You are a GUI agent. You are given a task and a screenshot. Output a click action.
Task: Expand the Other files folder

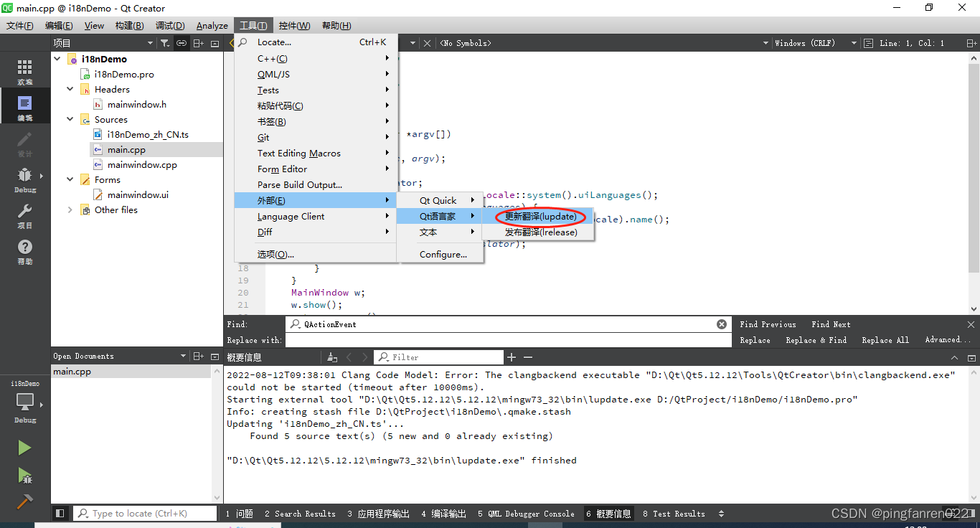(x=70, y=209)
